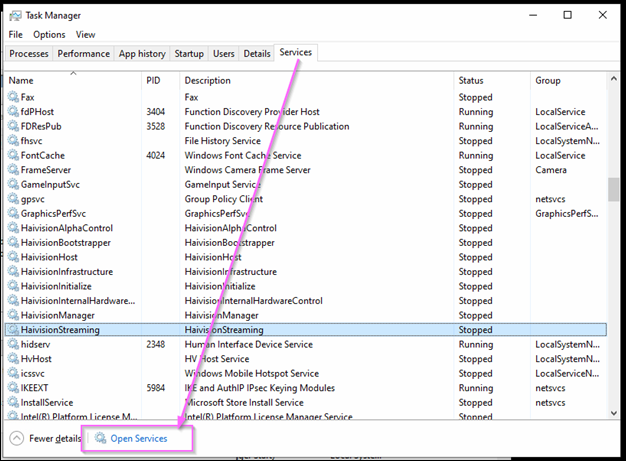The image size is (626, 461).
Task: Click the icon next to HaivisionManager
Action: [13, 315]
